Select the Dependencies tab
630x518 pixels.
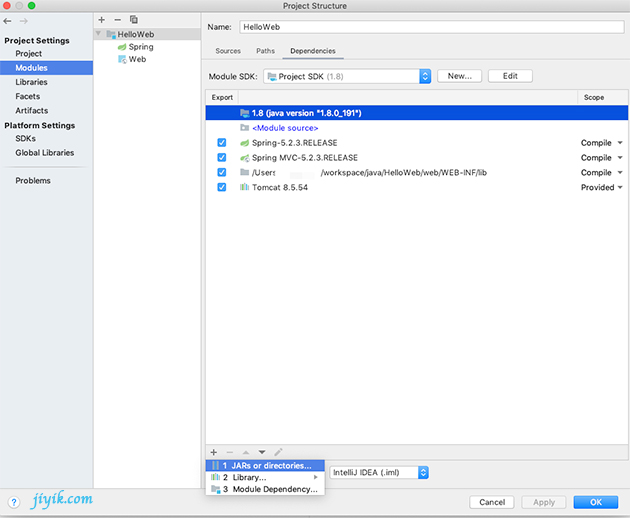[x=313, y=51]
